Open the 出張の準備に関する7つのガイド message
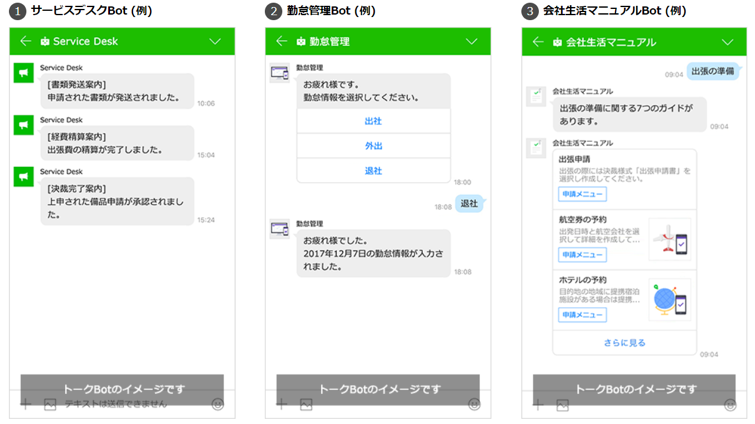Image resolution: width=755 pixels, height=424 pixels. click(x=629, y=115)
